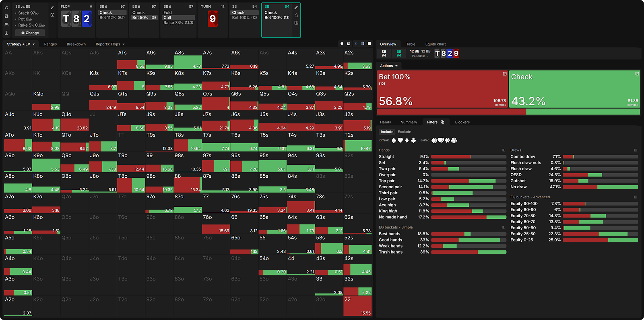
Task: Click the gamepad practice icon in the left sidebar
Action: [x=6, y=25]
